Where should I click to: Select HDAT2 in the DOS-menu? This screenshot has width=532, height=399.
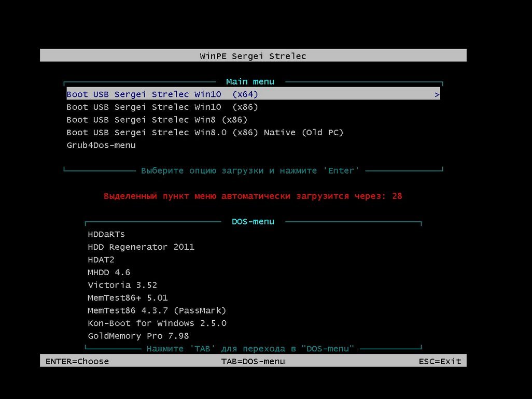[x=101, y=260]
